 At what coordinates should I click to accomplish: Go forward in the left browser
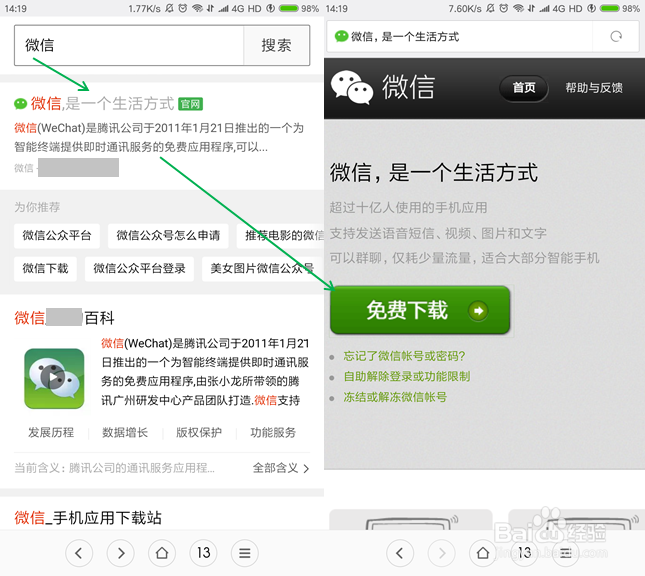(121, 553)
